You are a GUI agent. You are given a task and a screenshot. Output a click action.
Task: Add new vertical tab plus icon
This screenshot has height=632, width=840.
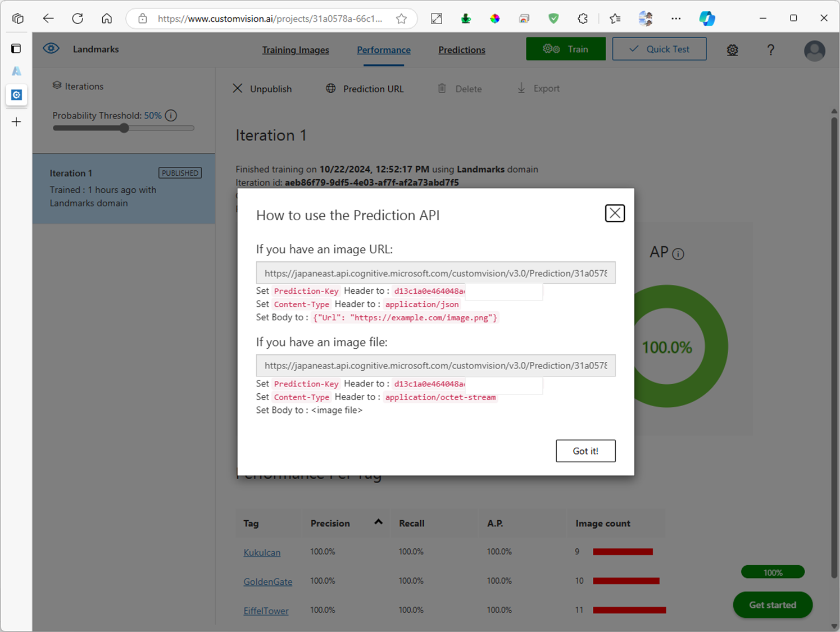point(16,122)
